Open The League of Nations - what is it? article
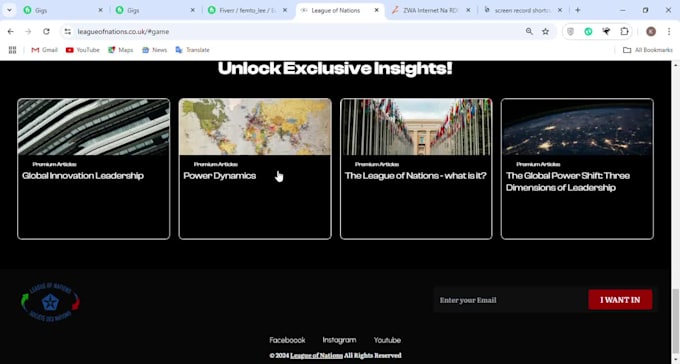Screen dimensions: 680x364 click(415, 176)
